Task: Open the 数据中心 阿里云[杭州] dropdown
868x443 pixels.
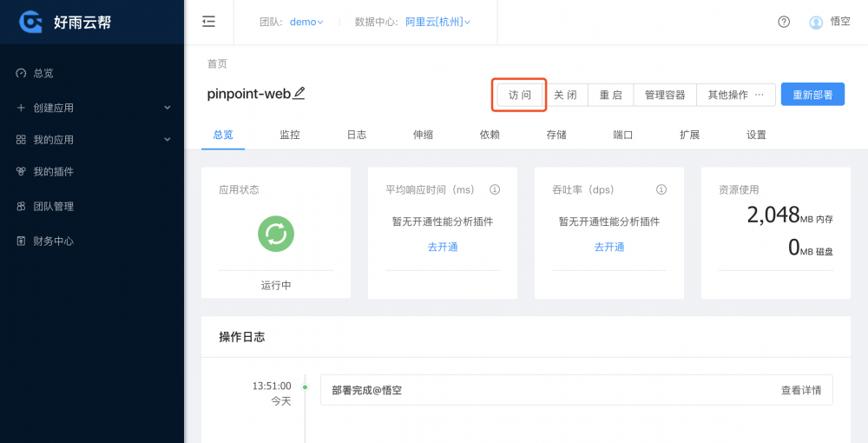Action: click(437, 23)
